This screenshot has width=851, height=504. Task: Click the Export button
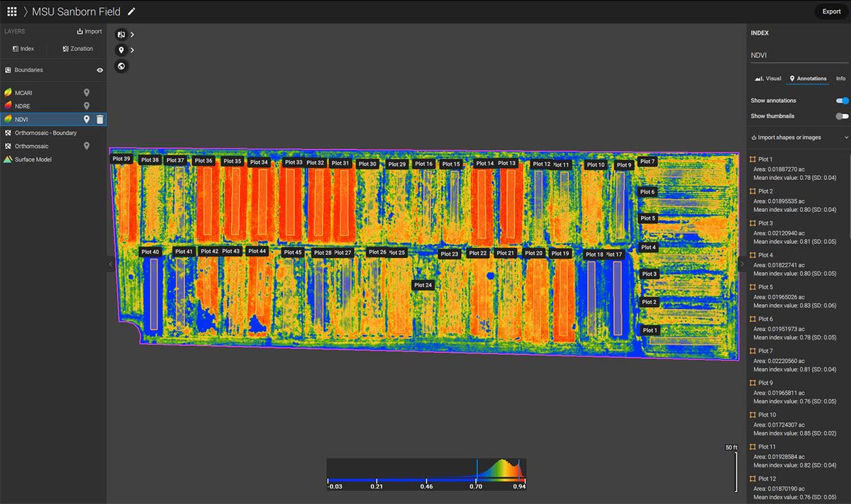(830, 11)
